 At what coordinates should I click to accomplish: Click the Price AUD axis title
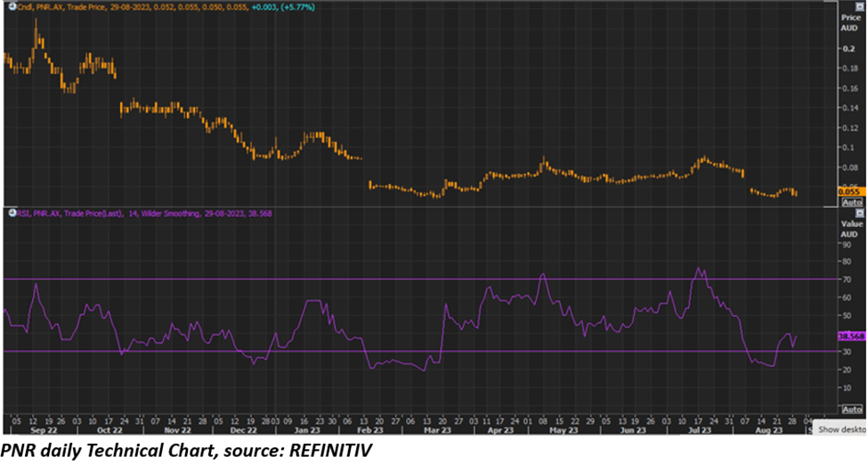[849, 22]
